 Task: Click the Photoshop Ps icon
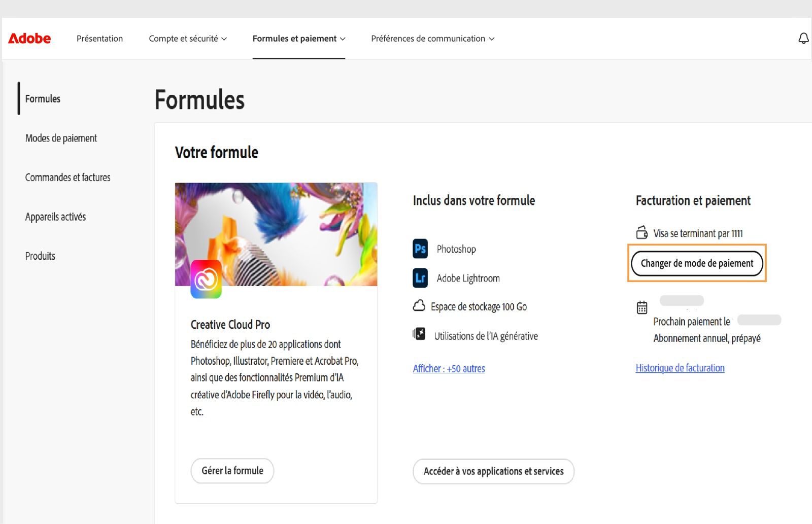[420, 249]
